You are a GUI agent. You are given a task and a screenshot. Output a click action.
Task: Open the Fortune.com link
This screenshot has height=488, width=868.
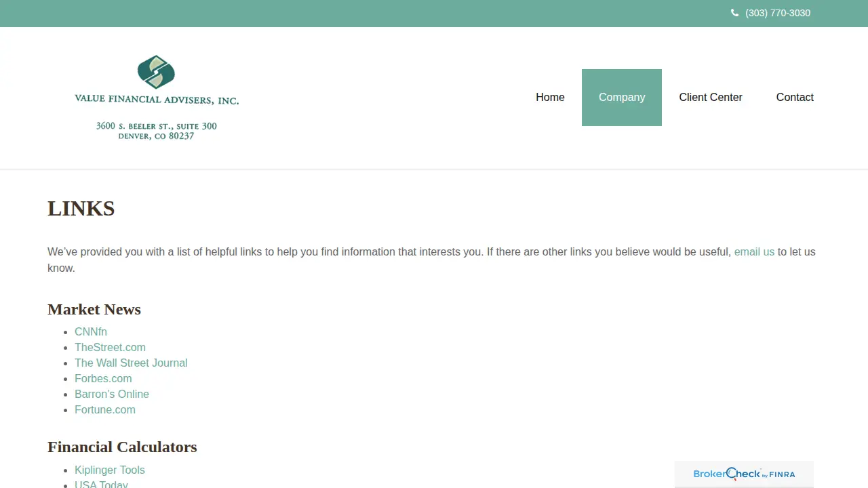click(x=105, y=409)
